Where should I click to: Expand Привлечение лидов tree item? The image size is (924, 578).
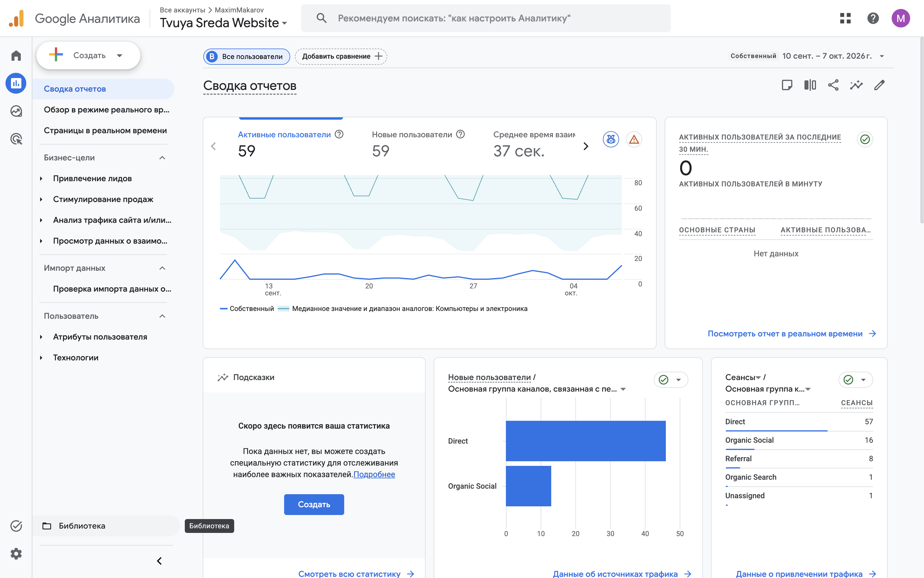click(41, 179)
